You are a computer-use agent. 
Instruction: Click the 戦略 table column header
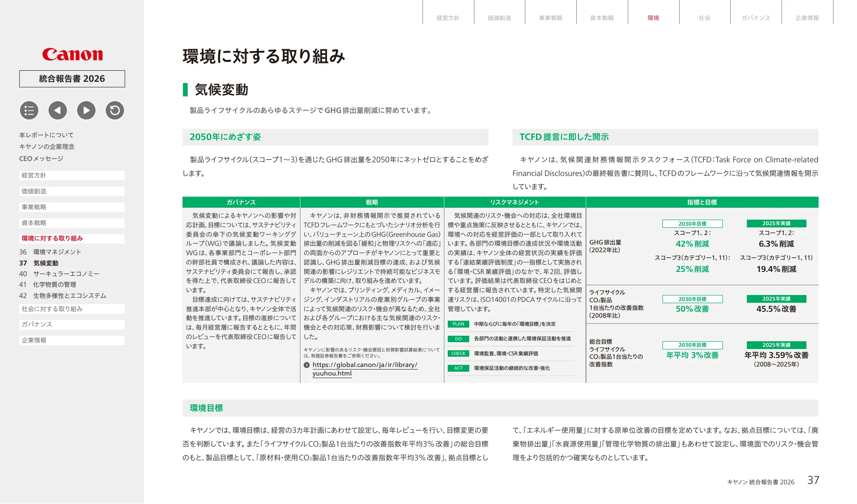click(372, 202)
